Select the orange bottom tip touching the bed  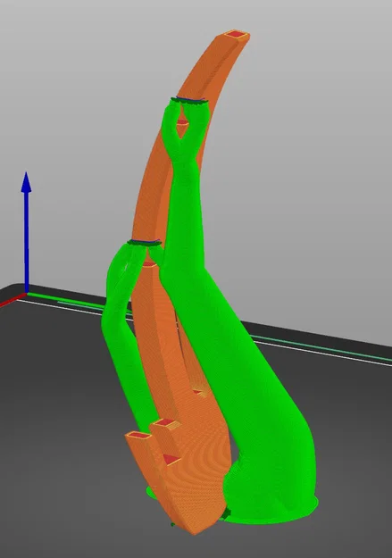(194, 529)
